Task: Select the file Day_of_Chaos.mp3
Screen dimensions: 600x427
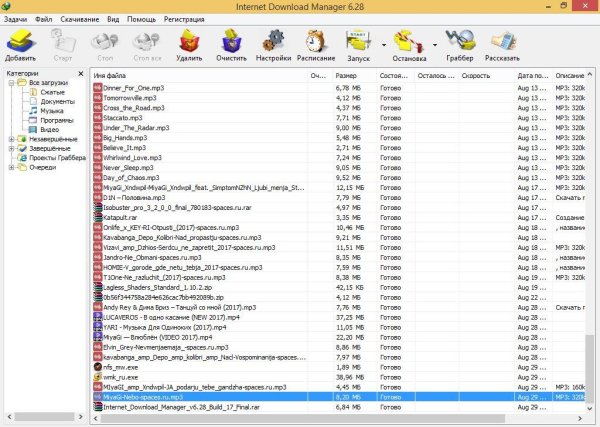Action: pos(131,178)
